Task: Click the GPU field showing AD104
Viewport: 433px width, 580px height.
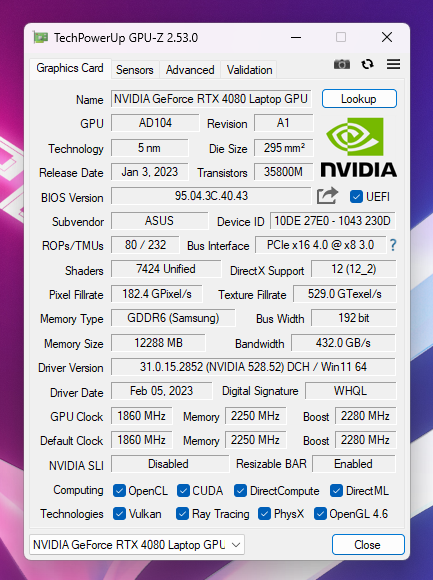Action: tap(155, 123)
